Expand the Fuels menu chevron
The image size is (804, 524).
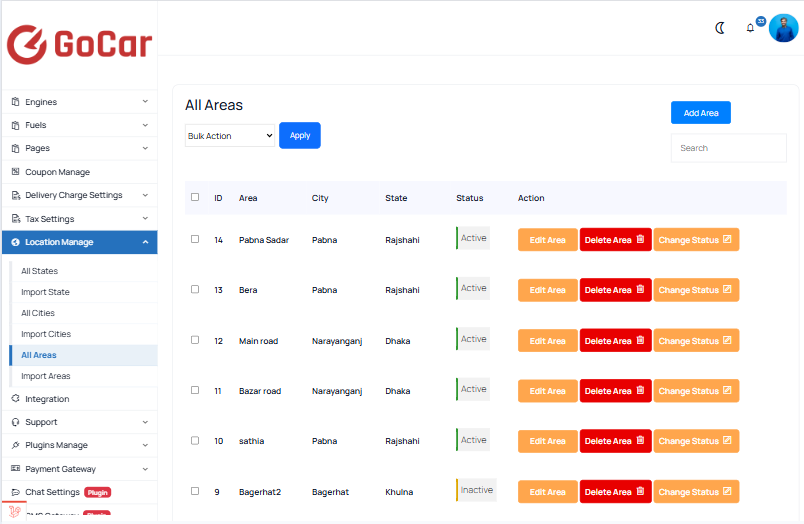[x=145, y=125]
